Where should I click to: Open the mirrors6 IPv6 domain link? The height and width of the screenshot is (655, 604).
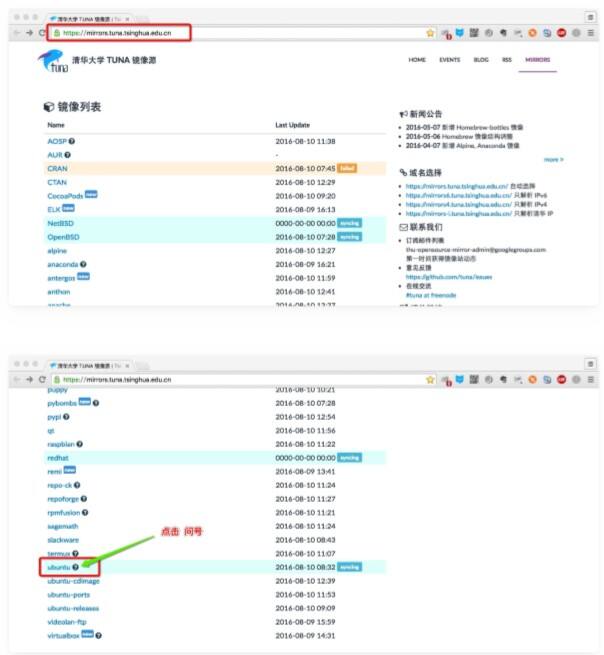click(459, 195)
